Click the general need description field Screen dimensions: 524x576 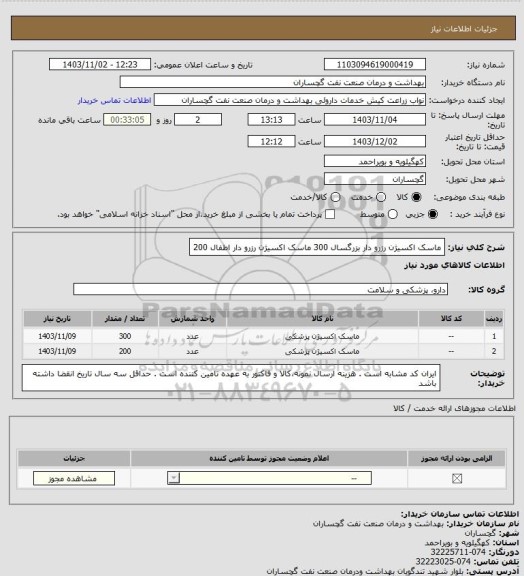click(x=317, y=247)
